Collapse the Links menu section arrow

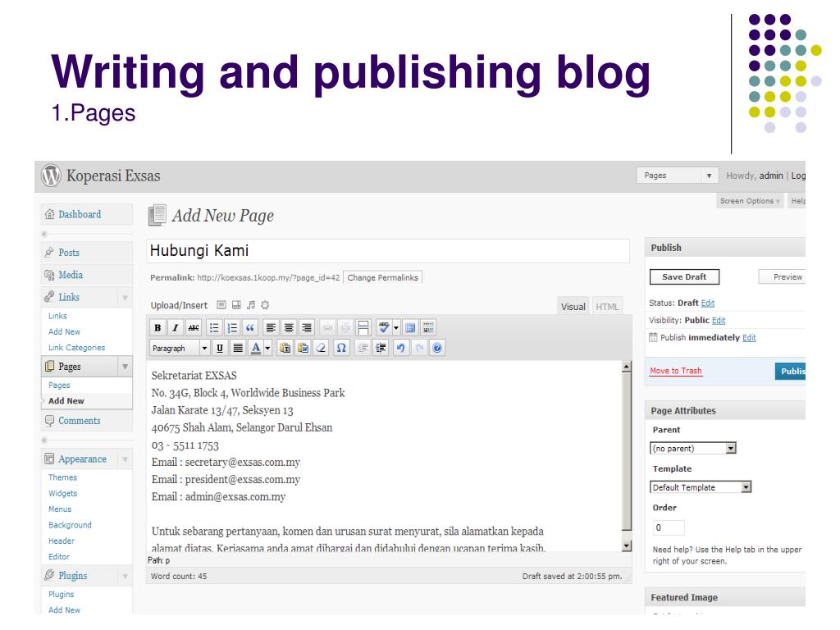(125, 297)
